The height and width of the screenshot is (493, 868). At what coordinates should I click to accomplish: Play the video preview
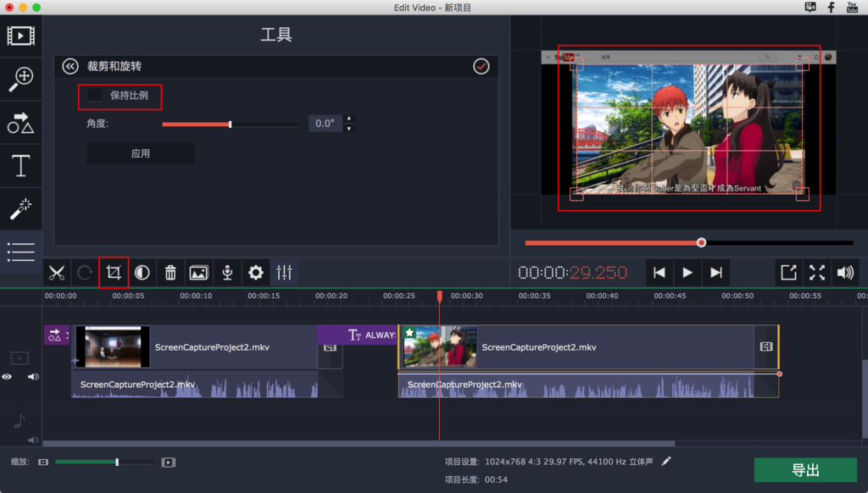click(x=687, y=273)
